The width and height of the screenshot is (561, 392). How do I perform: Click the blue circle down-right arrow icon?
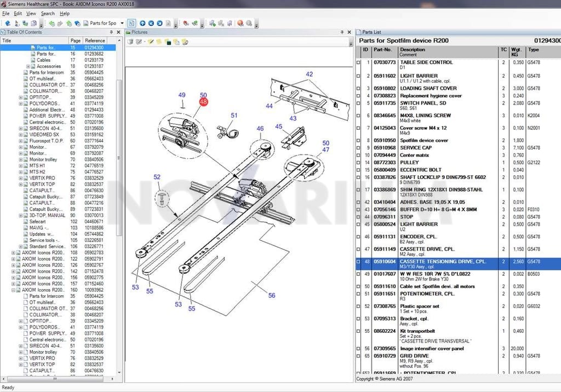(159, 23)
